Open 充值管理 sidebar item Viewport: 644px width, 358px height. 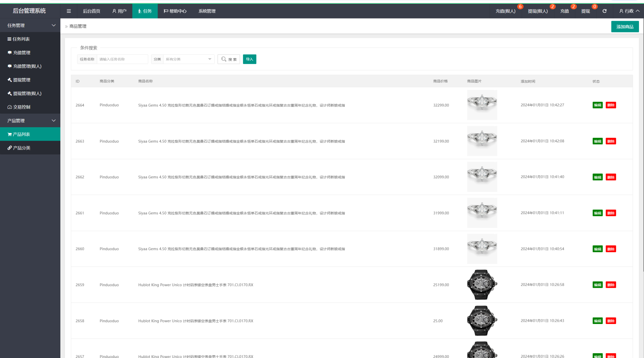point(22,53)
